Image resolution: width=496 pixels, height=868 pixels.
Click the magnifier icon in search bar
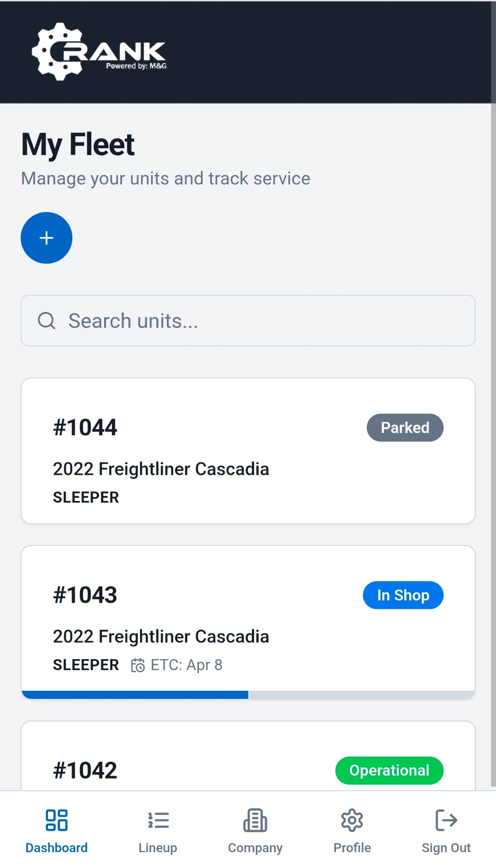[x=46, y=321]
